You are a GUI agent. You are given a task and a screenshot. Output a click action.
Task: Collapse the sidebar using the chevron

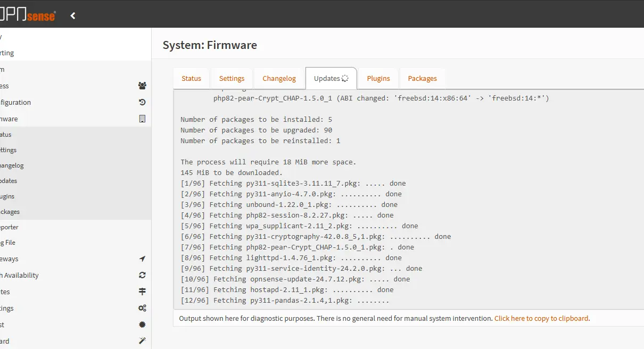tap(72, 15)
